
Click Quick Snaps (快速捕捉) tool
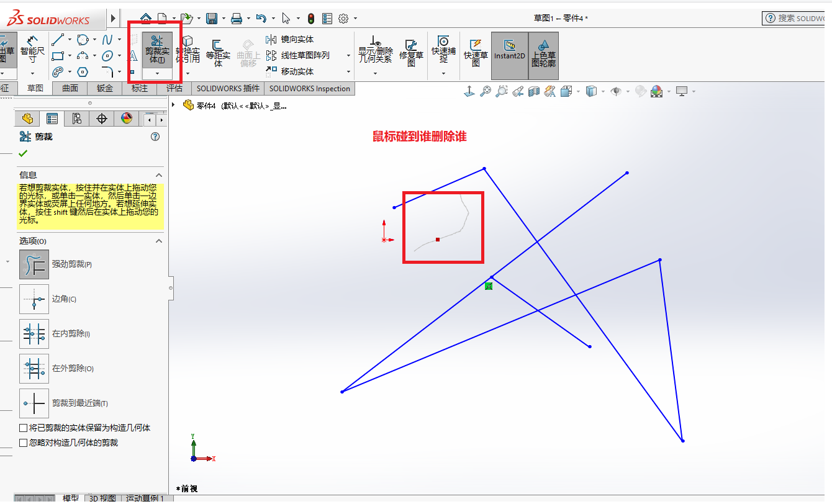(x=443, y=50)
